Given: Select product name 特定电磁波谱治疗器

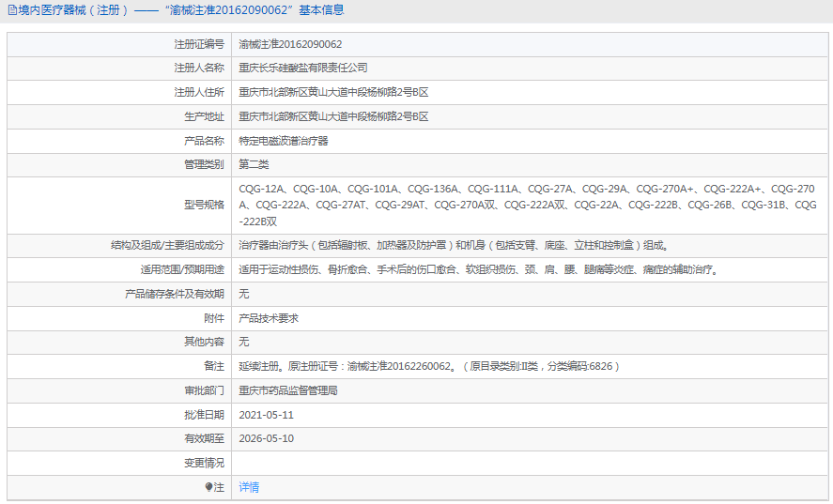Looking at the screenshot, I should pyautogui.click(x=284, y=141).
